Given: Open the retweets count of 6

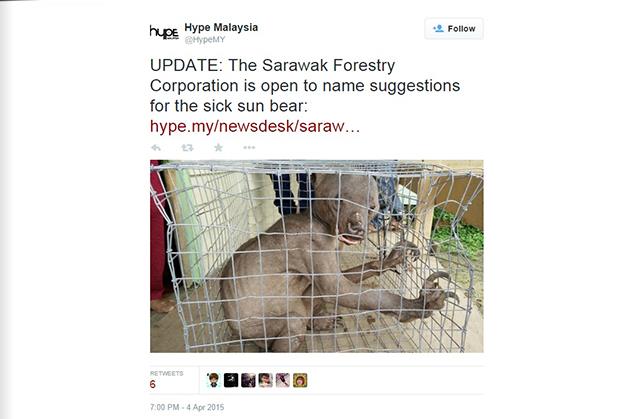Looking at the screenshot, I should tap(153, 384).
